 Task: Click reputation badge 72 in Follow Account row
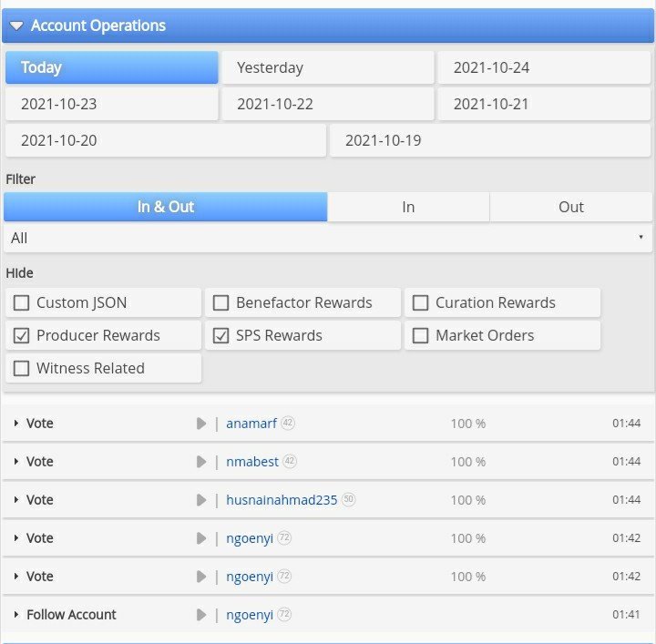click(x=284, y=614)
